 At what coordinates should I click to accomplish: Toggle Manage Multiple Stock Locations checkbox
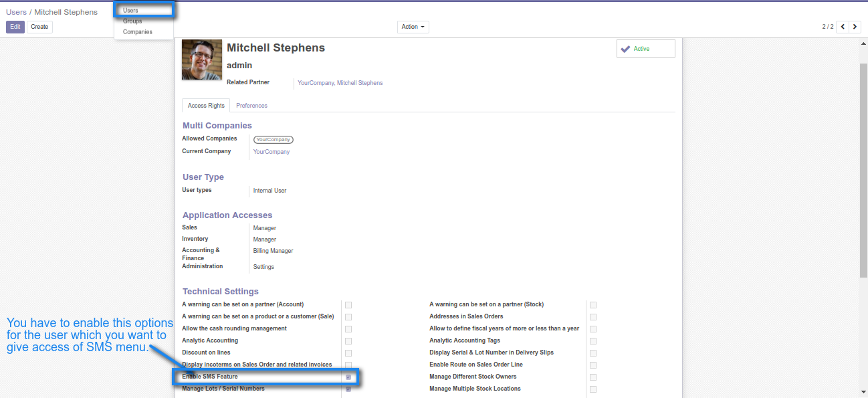click(593, 389)
